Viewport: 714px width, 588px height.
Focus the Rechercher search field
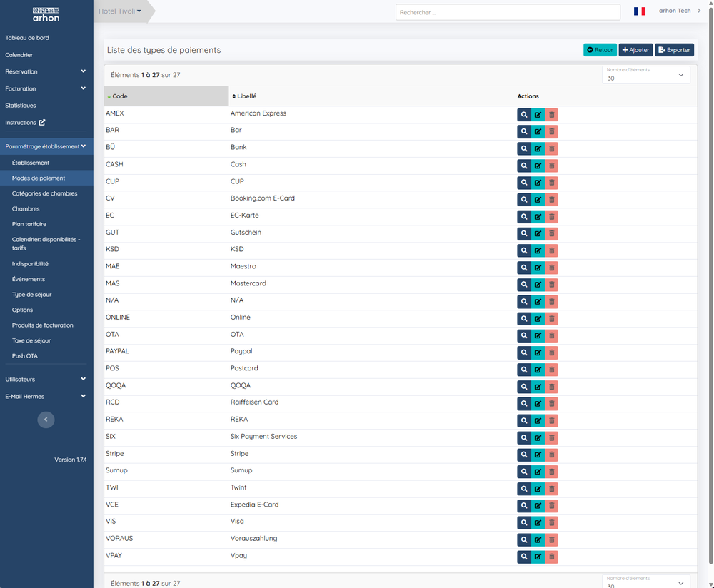[508, 12]
